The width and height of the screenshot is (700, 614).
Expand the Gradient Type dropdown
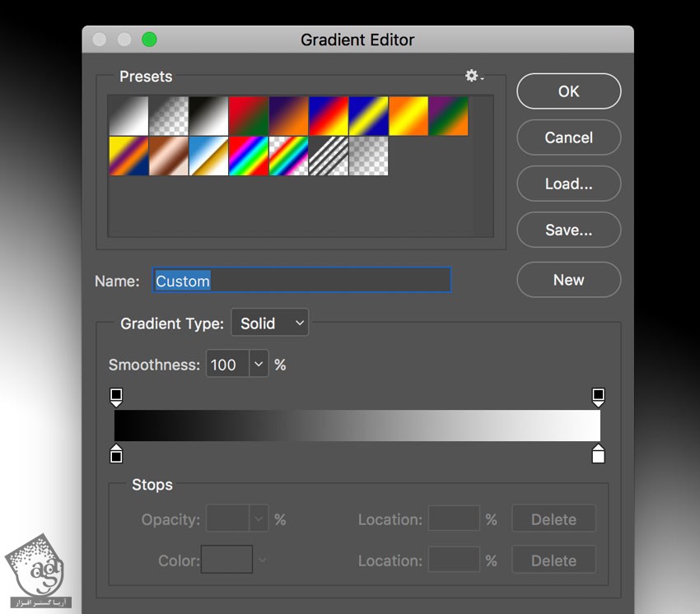[x=270, y=323]
